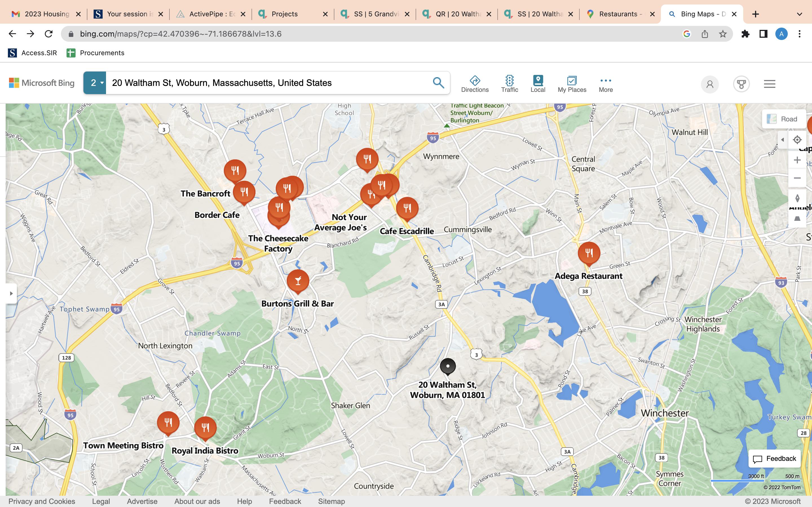The width and height of the screenshot is (812, 507).
Task: Open the Road map style selector
Action: click(784, 119)
